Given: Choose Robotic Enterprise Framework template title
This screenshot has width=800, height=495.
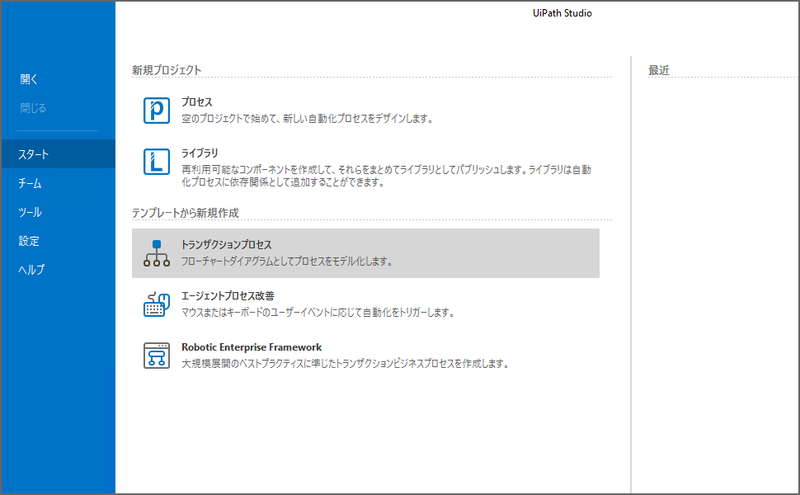Looking at the screenshot, I should (252, 347).
